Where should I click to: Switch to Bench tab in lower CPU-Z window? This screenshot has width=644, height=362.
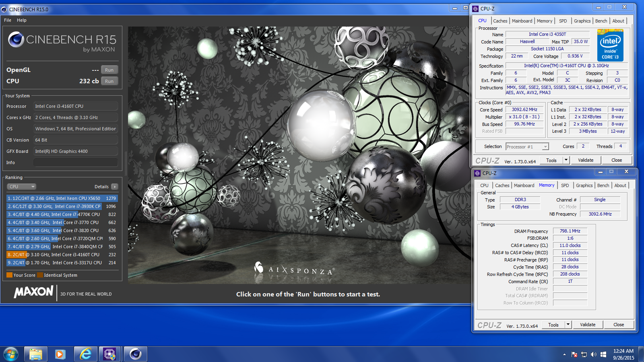603,185
